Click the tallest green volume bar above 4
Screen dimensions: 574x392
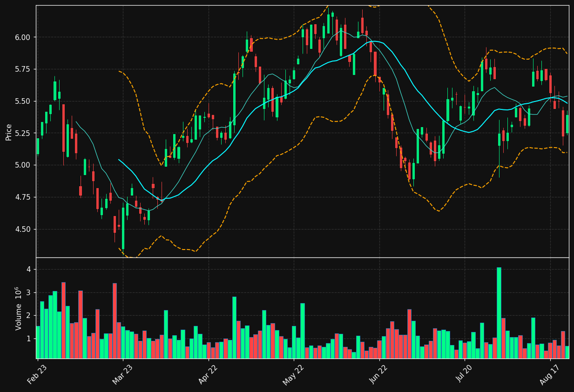point(499,313)
